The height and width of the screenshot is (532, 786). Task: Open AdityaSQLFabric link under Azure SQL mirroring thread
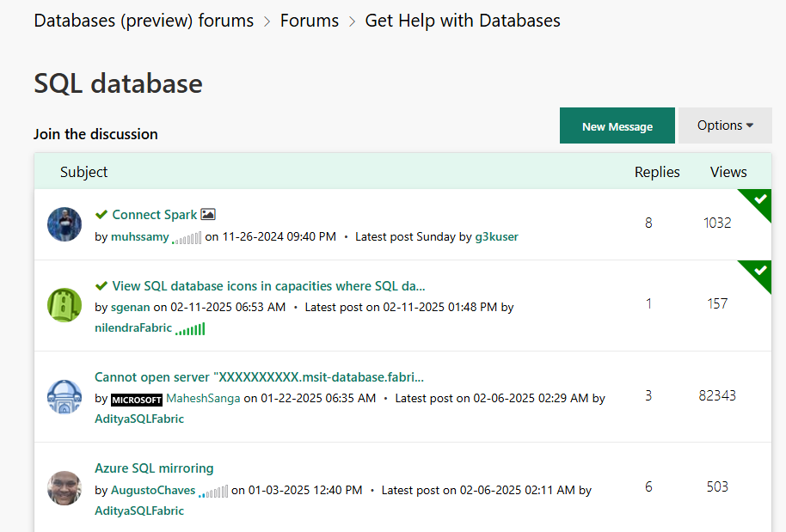(139, 511)
